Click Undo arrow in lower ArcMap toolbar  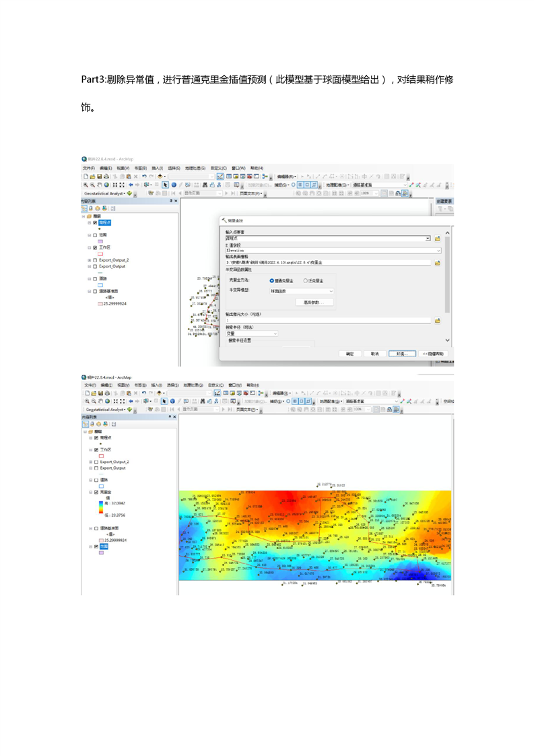(143, 393)
